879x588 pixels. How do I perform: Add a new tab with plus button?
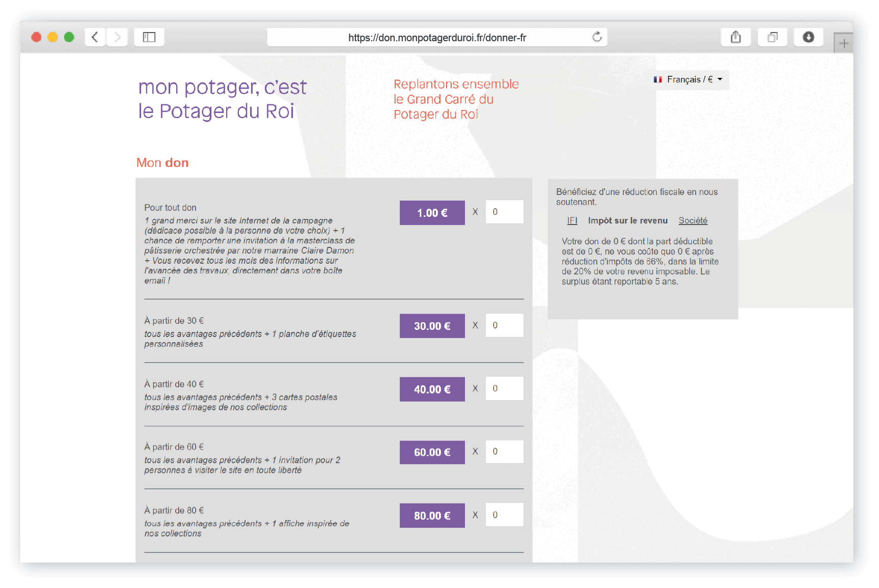point(843,43)
